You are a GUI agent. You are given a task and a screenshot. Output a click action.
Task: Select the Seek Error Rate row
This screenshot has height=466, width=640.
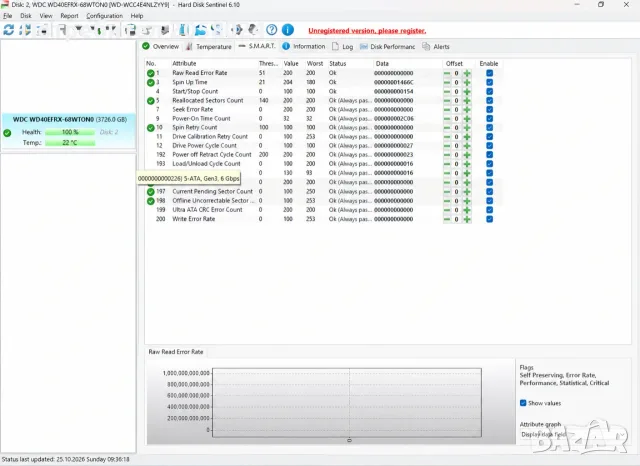(x=322, y=109)
